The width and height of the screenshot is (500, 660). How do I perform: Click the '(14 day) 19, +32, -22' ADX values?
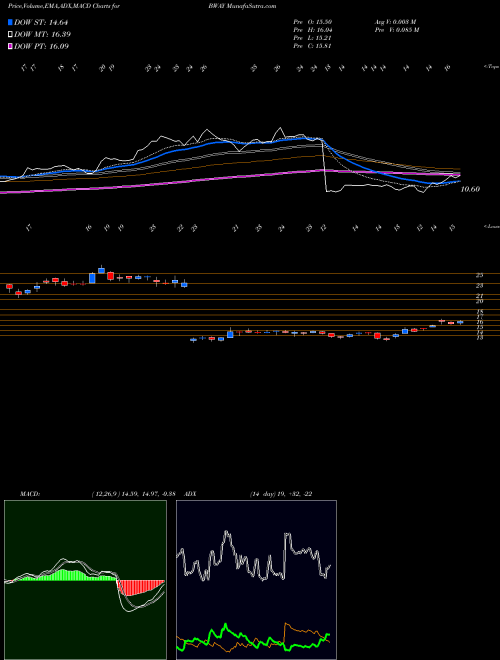[281, 494]
